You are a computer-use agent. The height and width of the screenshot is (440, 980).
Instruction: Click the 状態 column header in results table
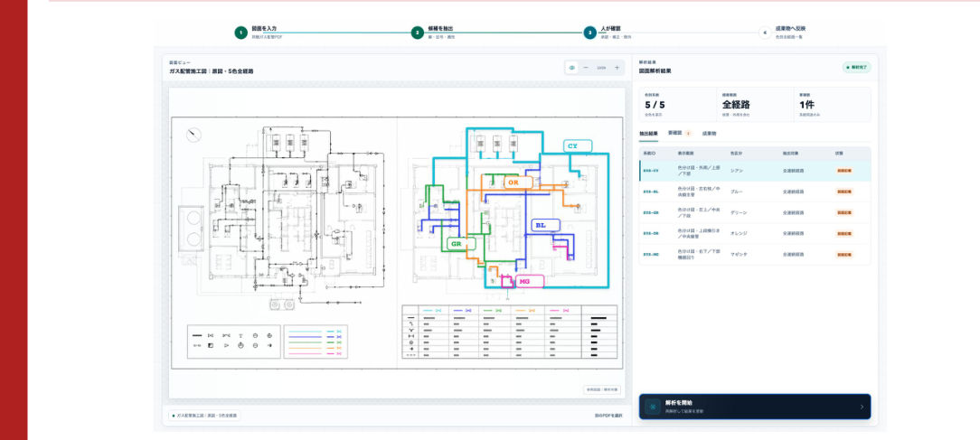[x=839, y=153]
